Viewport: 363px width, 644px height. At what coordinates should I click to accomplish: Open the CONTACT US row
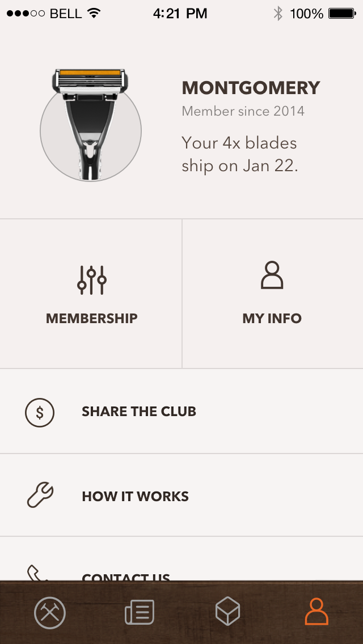pos(181,559)
